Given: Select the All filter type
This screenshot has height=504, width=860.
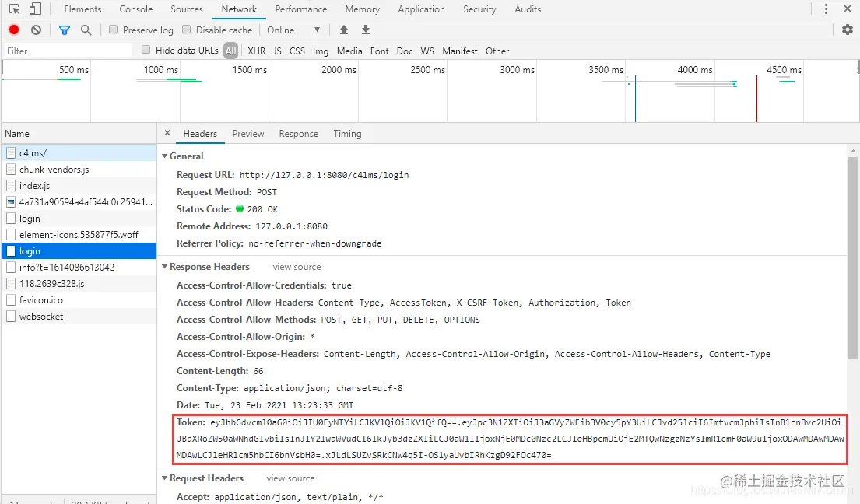Looking at the screenshot, I should click(231, 51).
